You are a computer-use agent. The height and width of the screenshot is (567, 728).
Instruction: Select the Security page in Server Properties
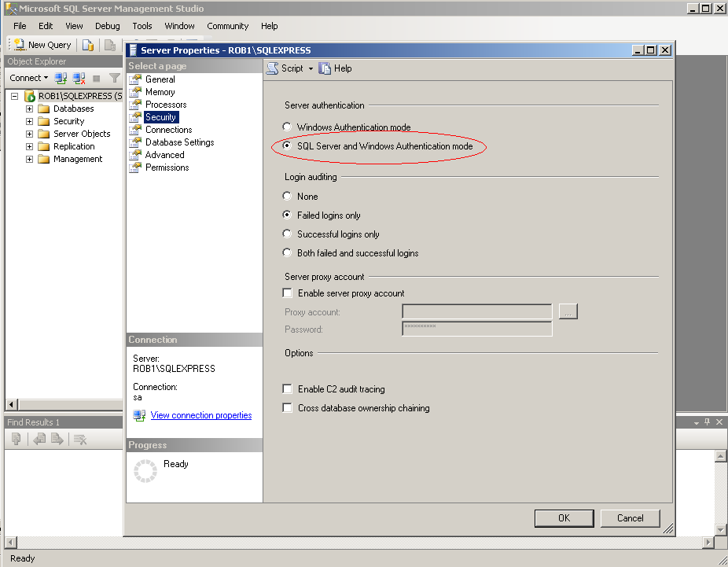tap(160, 117)
